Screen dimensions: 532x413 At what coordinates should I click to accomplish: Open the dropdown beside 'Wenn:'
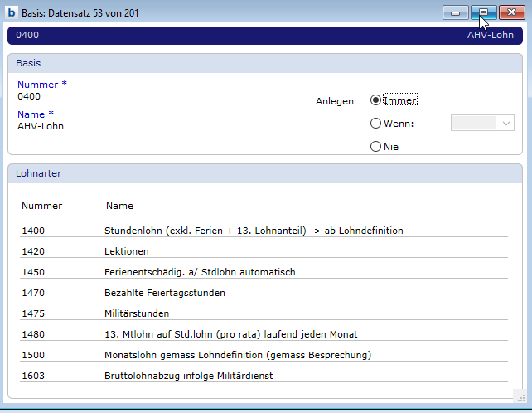pos(505,124)
